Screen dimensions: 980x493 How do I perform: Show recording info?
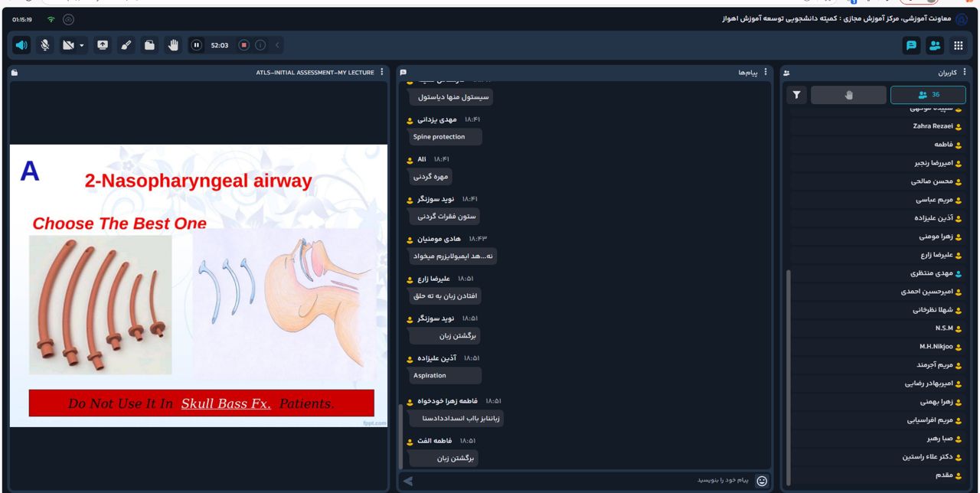pos(260,45)
